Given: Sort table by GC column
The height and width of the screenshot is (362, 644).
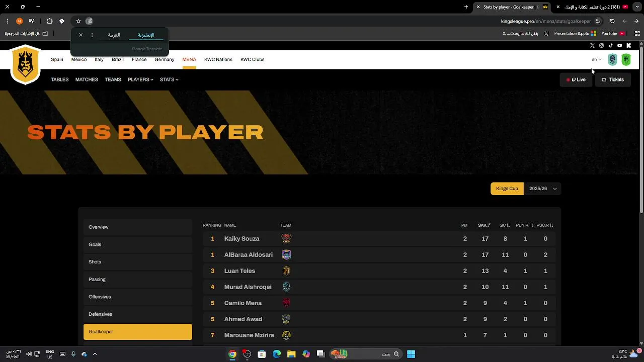Looking at the screenshot, I should click(505, 225).
